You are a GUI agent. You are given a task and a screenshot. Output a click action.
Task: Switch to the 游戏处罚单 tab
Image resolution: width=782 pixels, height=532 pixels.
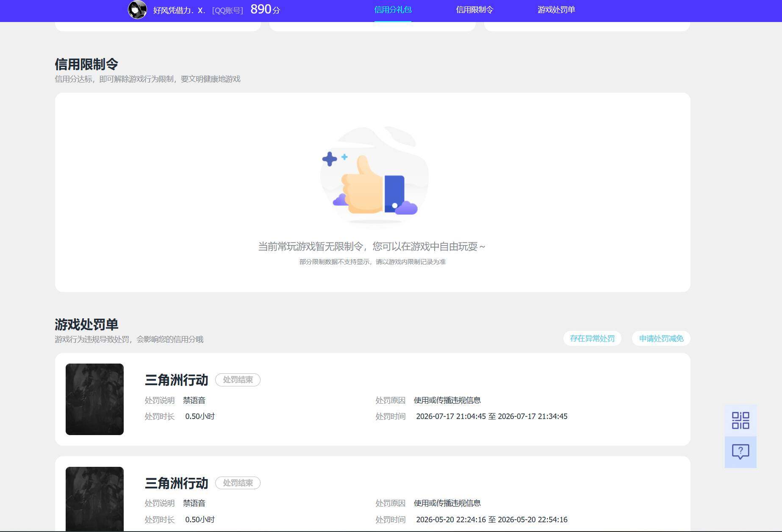click(556, 10)
